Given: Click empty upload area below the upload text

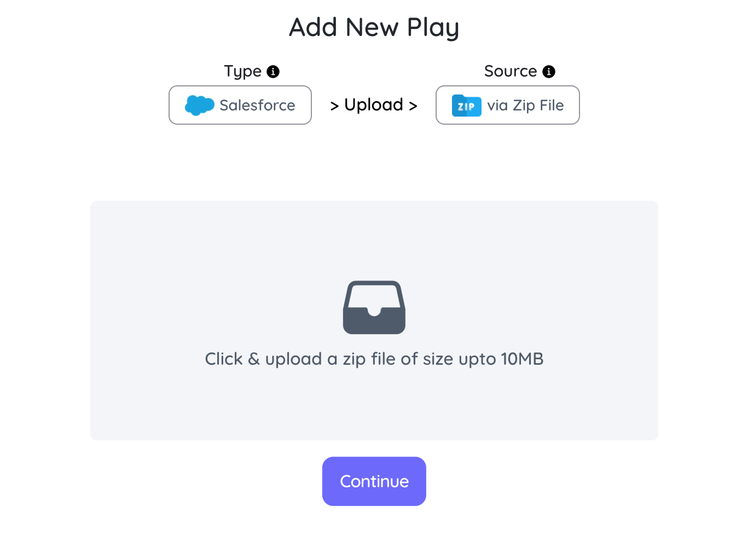Looking at the screenshot, I should click(374, 406).
